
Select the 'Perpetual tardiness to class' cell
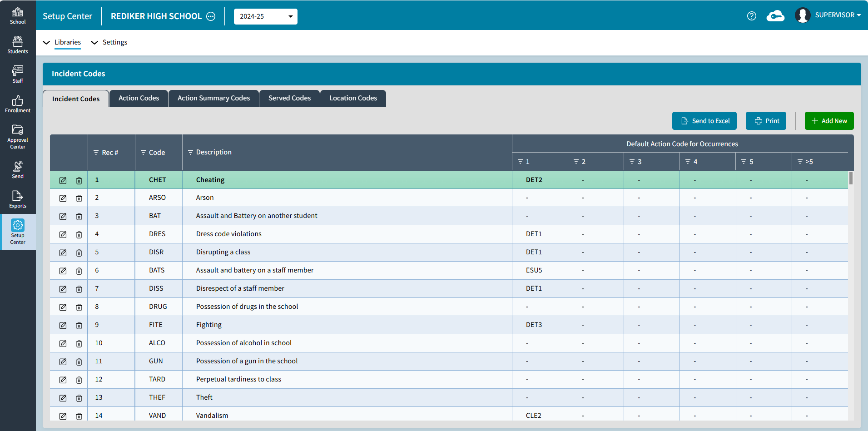pos(347,379)
